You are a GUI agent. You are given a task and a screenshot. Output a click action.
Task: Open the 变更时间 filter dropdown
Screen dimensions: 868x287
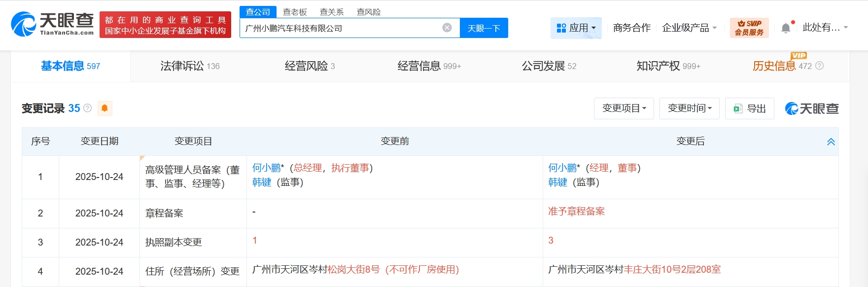(x=689, y=108)
